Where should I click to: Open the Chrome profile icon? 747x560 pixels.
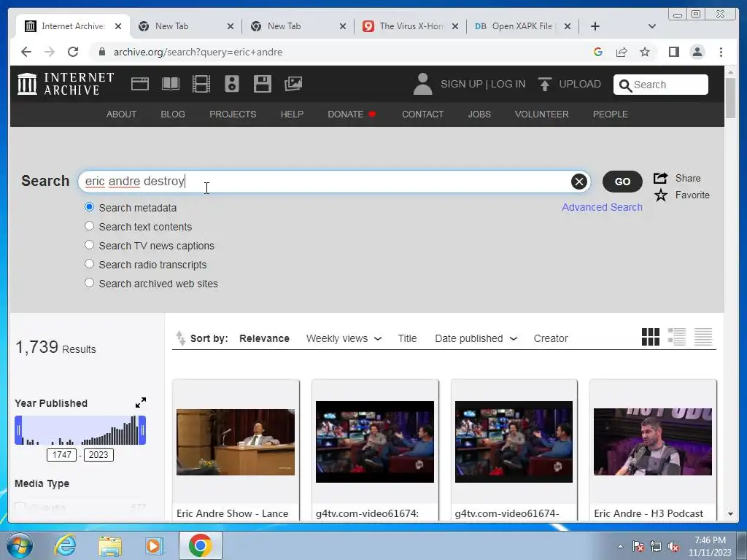(697, 52)
